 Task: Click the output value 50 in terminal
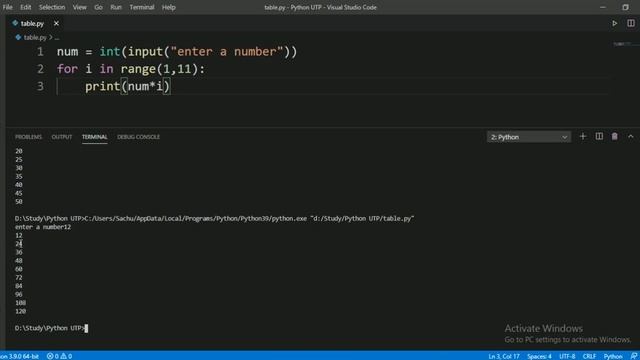[x=19, y=202]
